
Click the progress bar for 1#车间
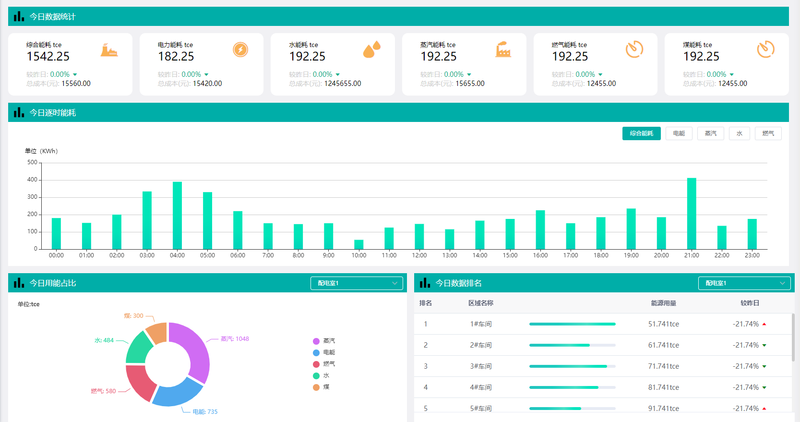click(x=572, y=324)
